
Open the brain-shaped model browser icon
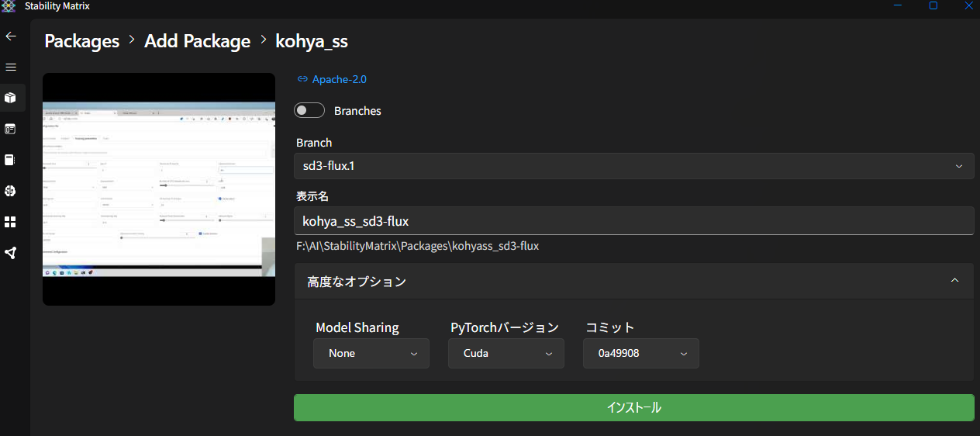tap(11, 191)
